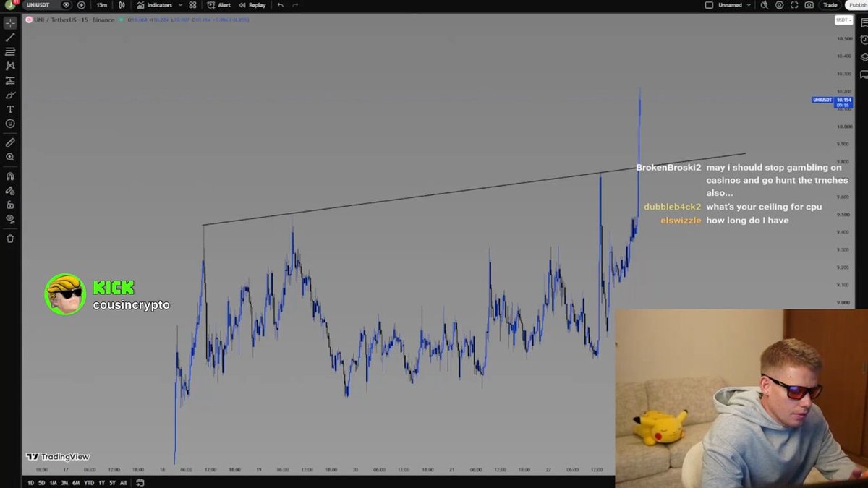868x488 pixels.
Task: Select the 1M date range tab
Action: pyautogui.click(x=53, y=483)
